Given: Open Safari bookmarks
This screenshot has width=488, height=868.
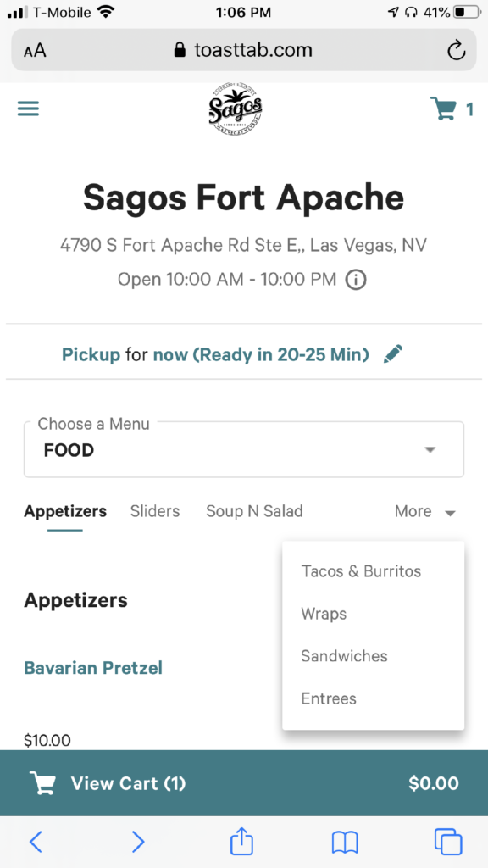Looking at the screenshot, I should 345,843.
